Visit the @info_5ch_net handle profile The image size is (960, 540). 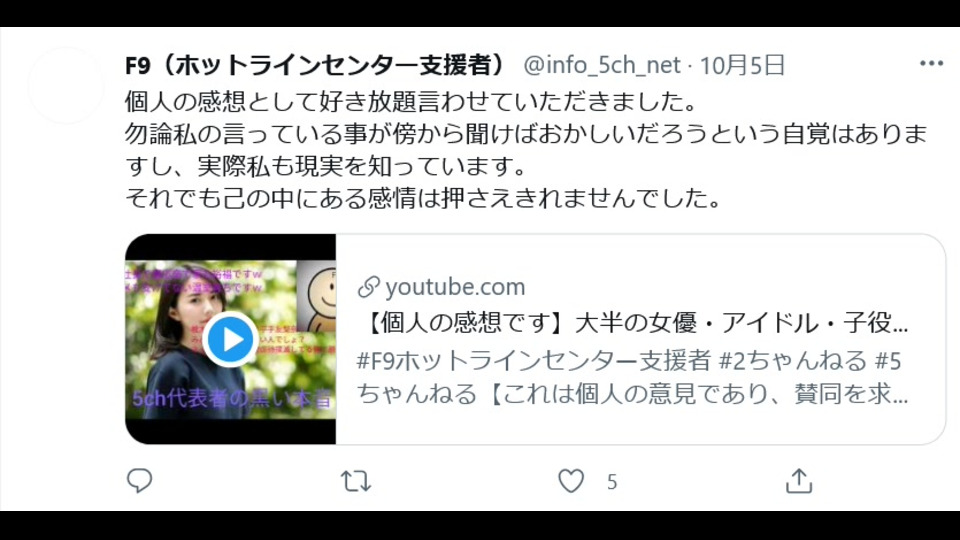[602, 65]
